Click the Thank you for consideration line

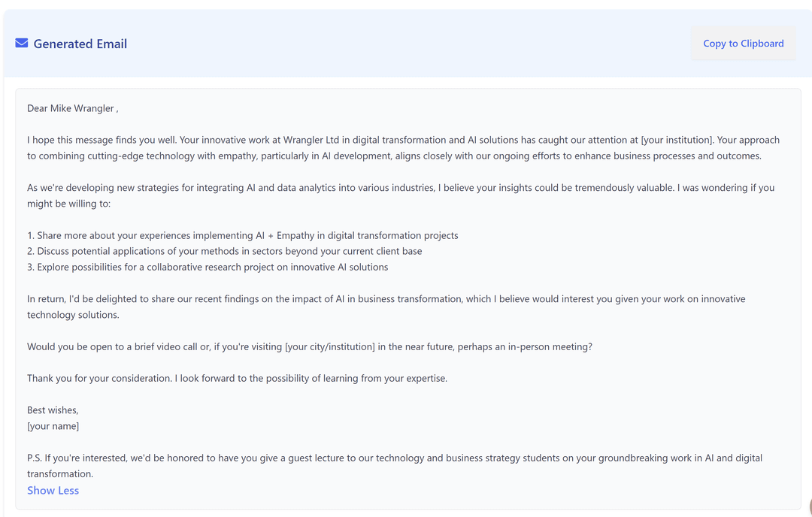pyautogui.click(x=237, y=378)
